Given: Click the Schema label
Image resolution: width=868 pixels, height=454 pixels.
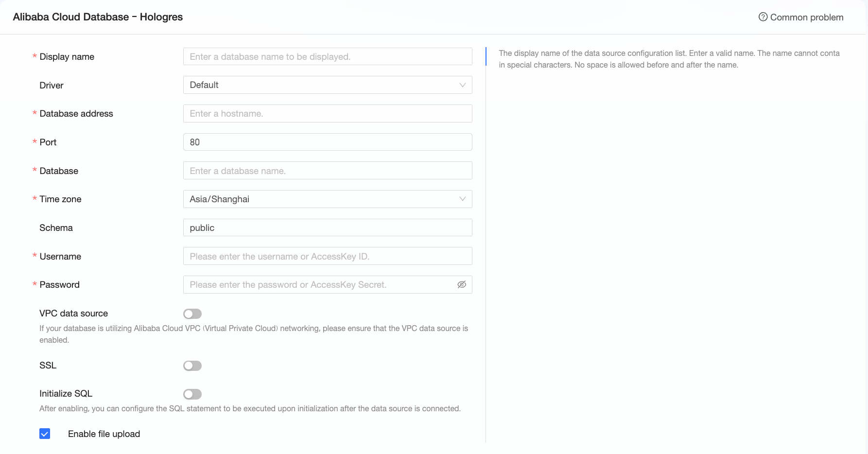Looking at the screenshot, I should 56,228.
